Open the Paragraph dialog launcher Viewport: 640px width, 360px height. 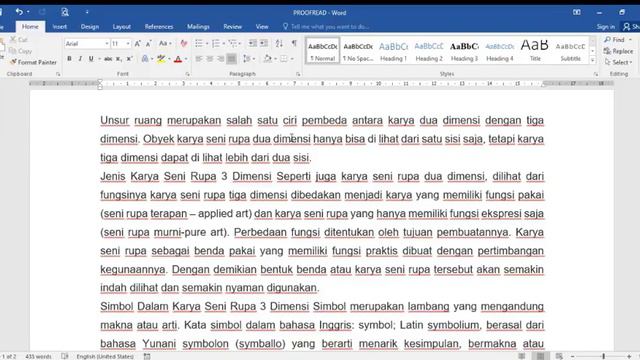point(298,74)
